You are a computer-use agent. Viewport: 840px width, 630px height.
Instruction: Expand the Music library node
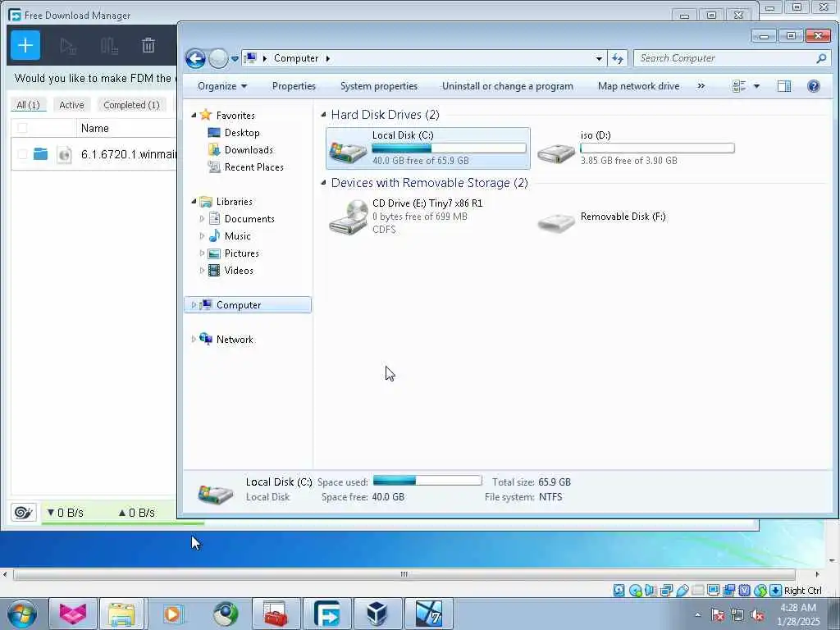(202, 235)
